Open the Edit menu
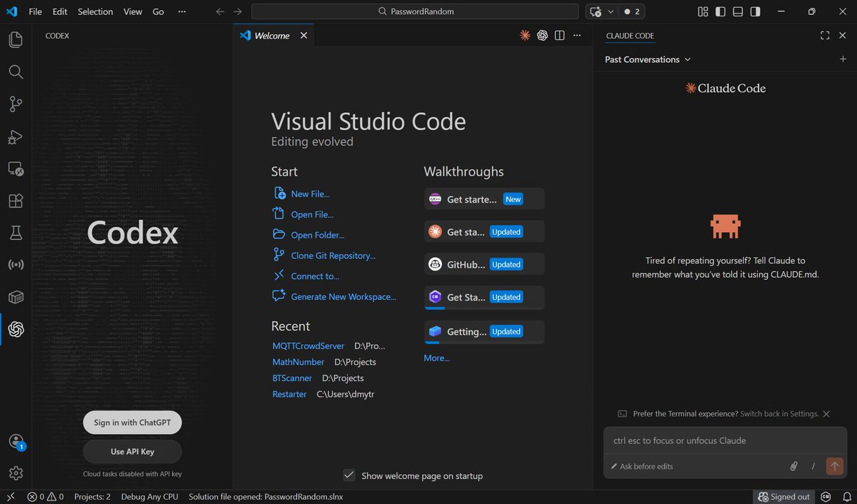 [x=60, y=11]
